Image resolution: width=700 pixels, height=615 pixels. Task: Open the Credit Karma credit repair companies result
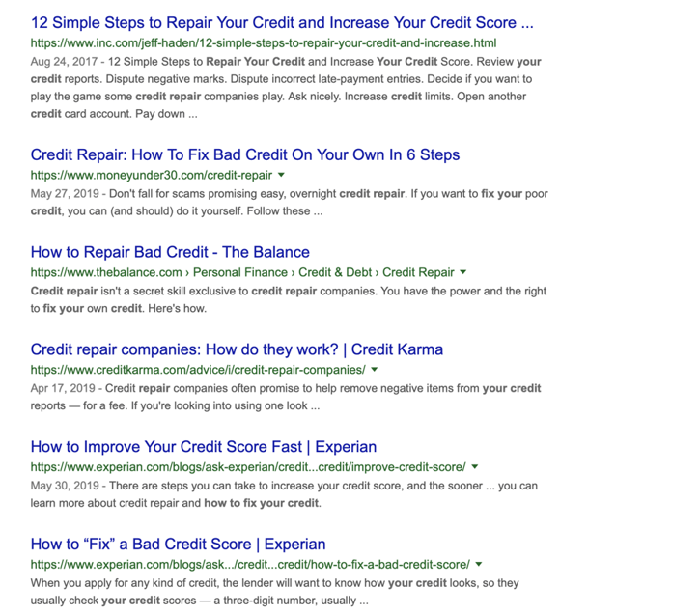(x=237, y=349)
